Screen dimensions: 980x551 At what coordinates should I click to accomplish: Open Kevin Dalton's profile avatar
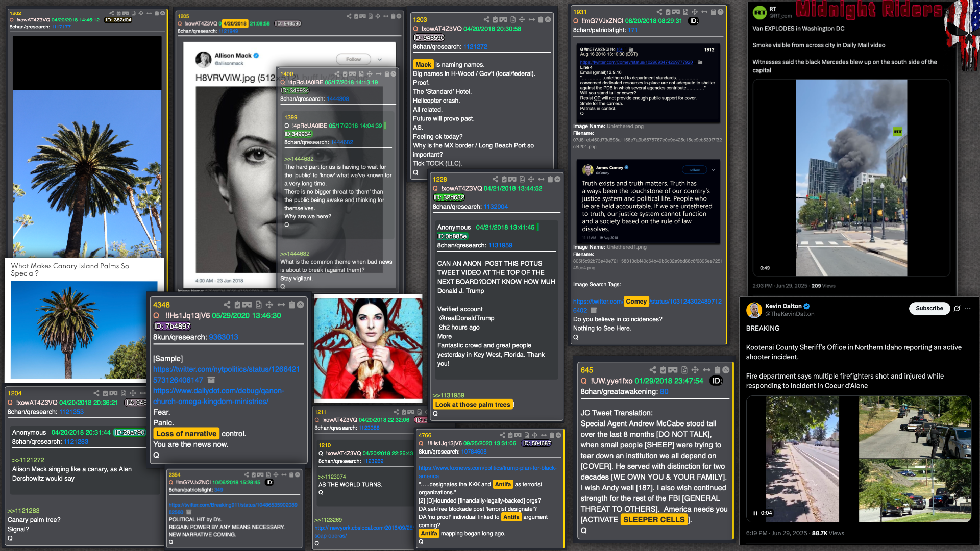coord(754,310)
